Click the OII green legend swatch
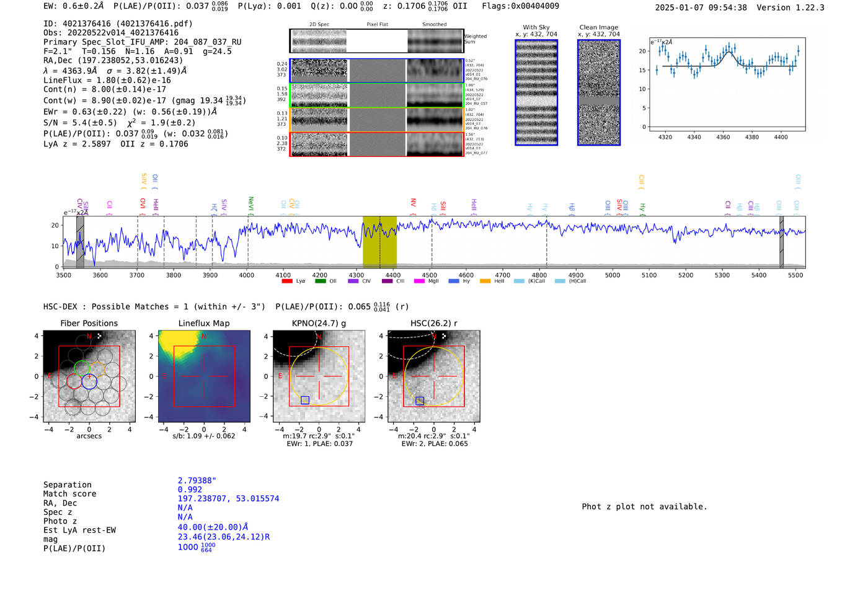Screen dimensions: 868x591 tap(320, 281)
